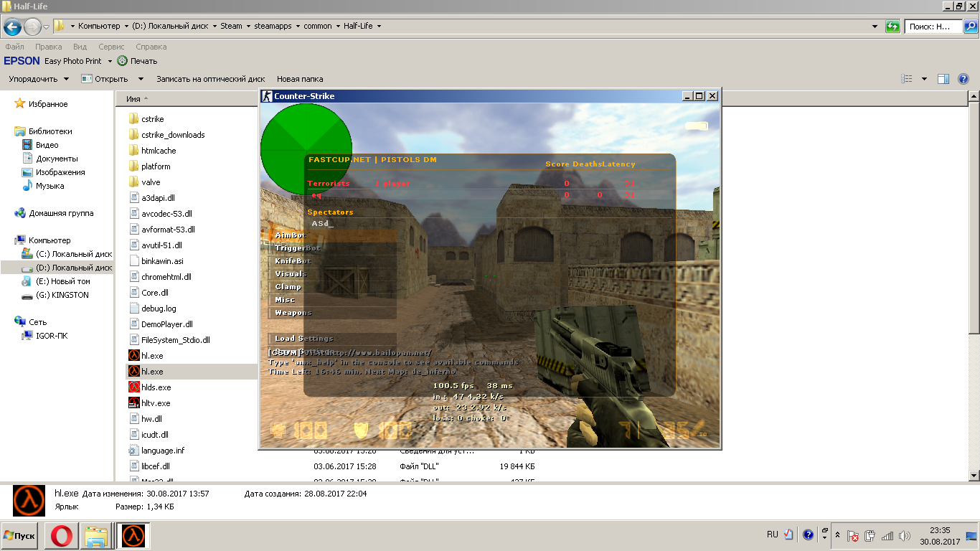The image size is (980, 551).
Task: Click the search magnifier icon
Action: [x=970, y=27]
